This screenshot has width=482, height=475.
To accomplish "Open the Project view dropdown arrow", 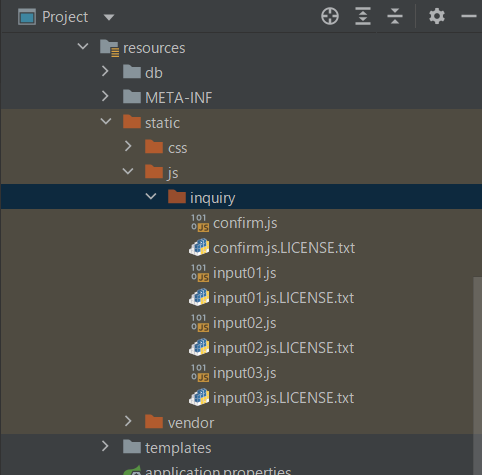I will pyautogui.click(x=109, y=17).
